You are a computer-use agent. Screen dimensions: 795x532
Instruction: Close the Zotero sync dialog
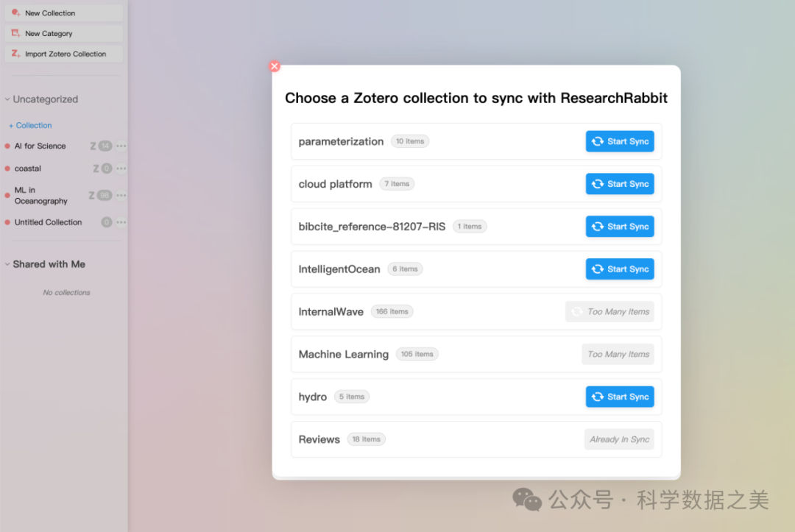pyautogui.click(x=275, y=66)
